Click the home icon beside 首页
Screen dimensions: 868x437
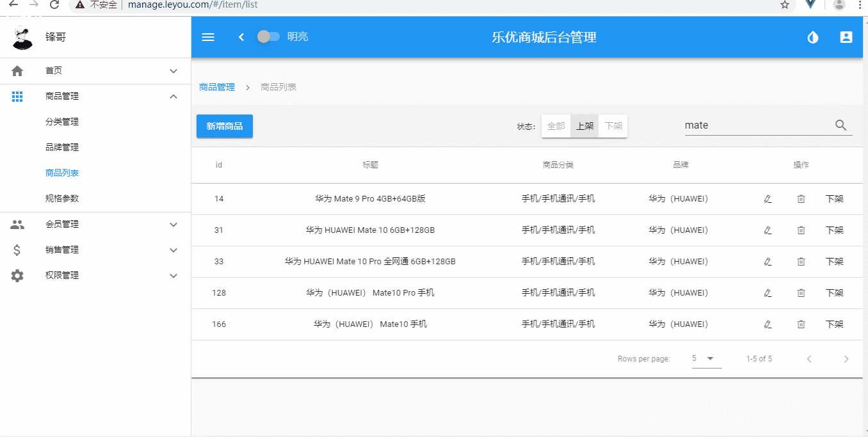click(x=17, y=71)
